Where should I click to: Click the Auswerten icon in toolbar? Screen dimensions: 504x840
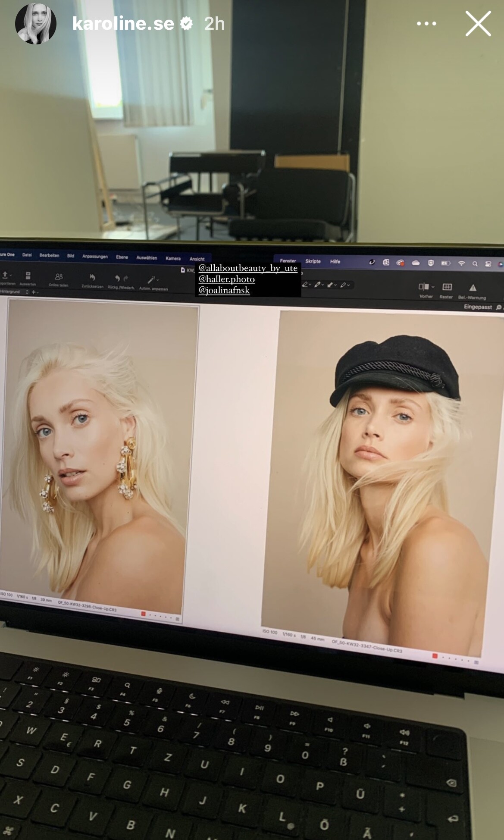point(28,276)
